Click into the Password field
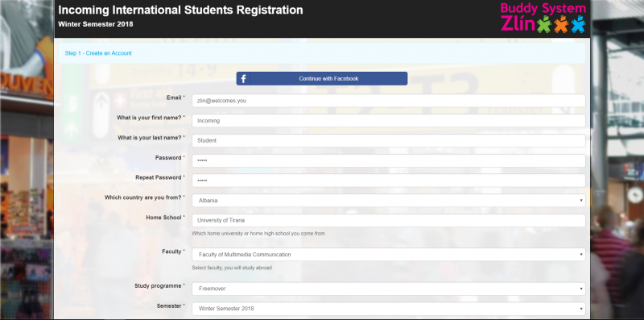This screenshot has height=320, width=644. click(x=389, y=161)
